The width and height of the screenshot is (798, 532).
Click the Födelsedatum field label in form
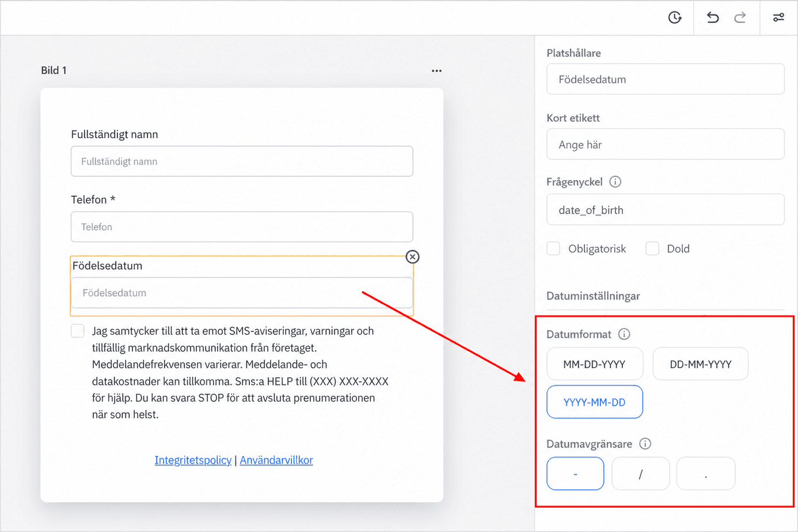(x=107, y=265)
